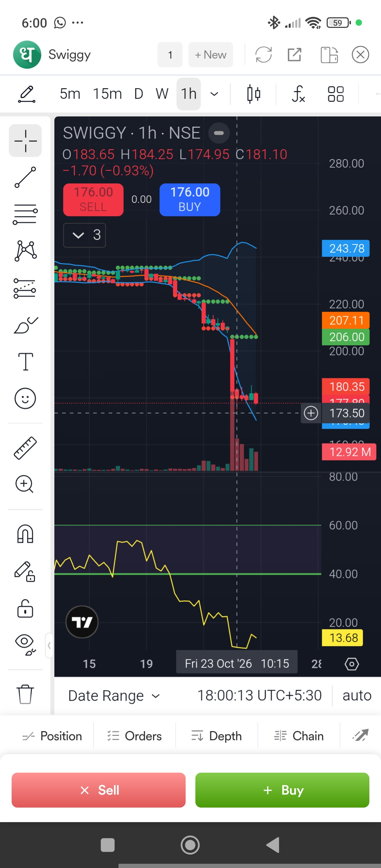The height and width of the screenshot is (868, 381).
Task: Open the chart layout grid selector
Action: (x=335, y=94)
